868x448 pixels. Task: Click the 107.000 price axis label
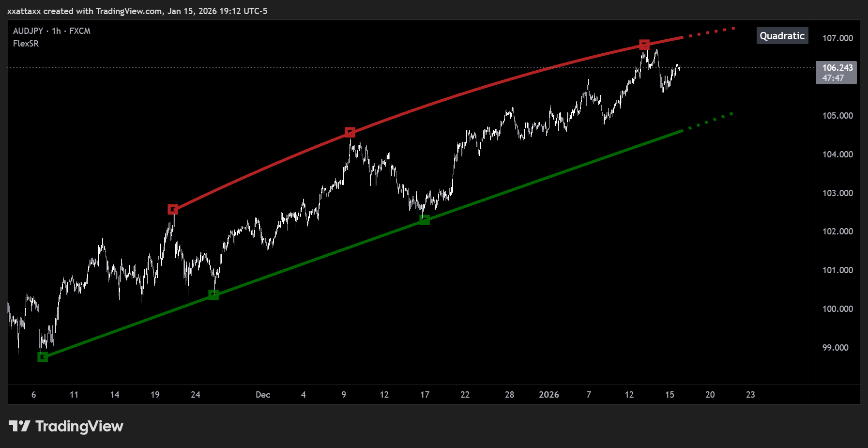838,38
